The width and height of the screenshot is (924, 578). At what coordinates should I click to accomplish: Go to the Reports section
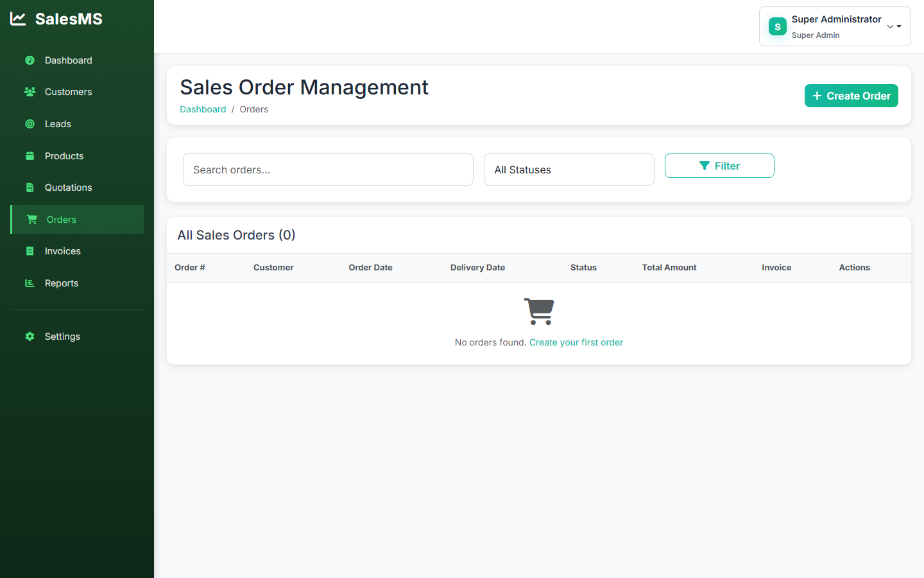coord(77,283)
